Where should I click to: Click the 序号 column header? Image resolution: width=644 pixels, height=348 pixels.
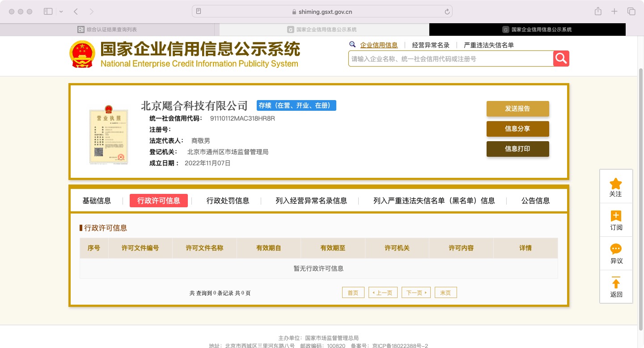(94, 248)
